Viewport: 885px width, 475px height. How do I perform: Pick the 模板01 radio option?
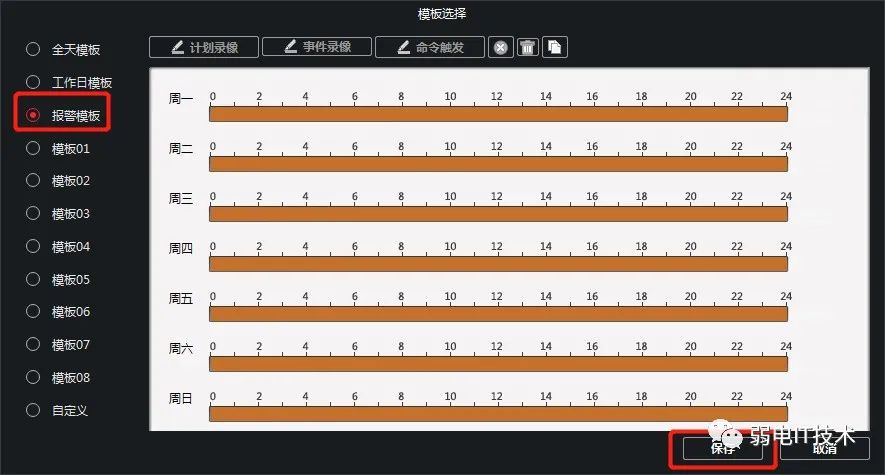tap(33, 148)
